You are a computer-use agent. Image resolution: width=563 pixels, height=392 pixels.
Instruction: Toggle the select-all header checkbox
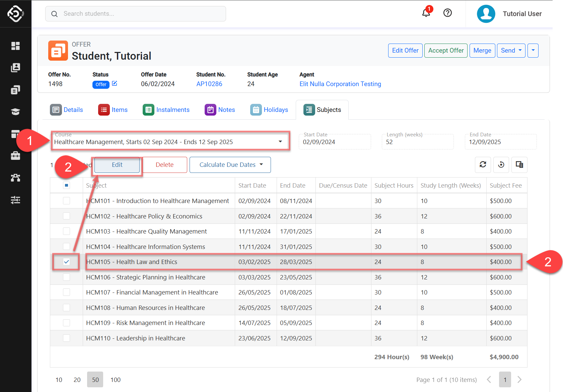pos(67,185)
